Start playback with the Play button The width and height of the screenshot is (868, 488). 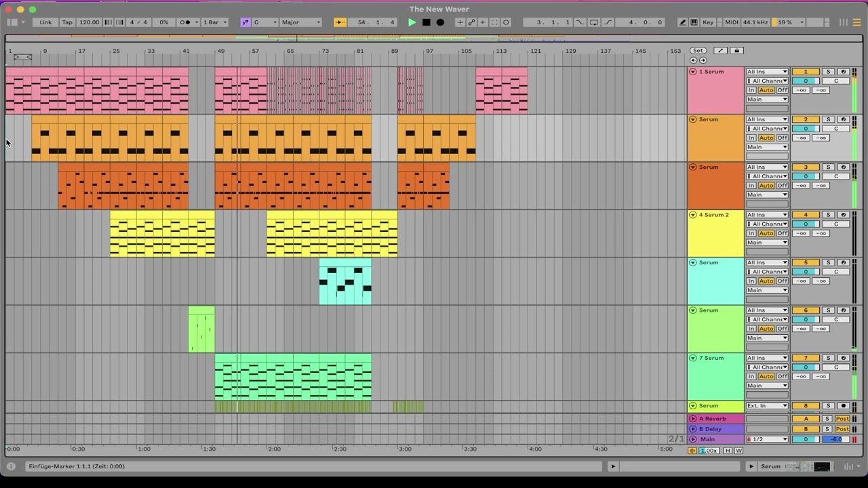pos(412,22)
